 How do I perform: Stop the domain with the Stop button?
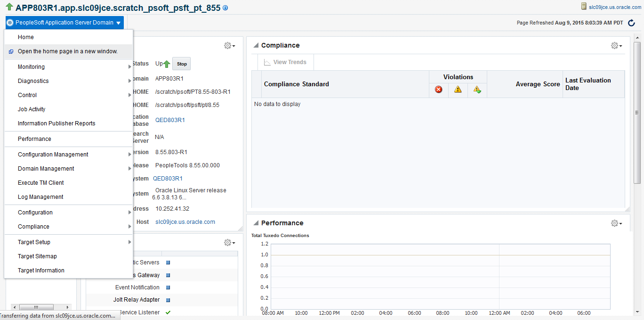point(182,64)
